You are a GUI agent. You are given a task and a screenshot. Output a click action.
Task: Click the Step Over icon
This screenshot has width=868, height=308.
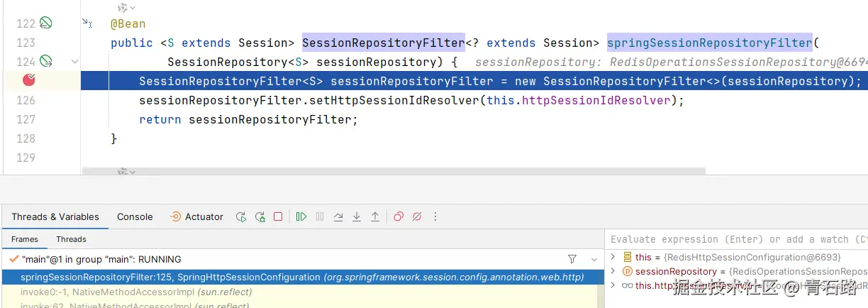coord(338,216)
